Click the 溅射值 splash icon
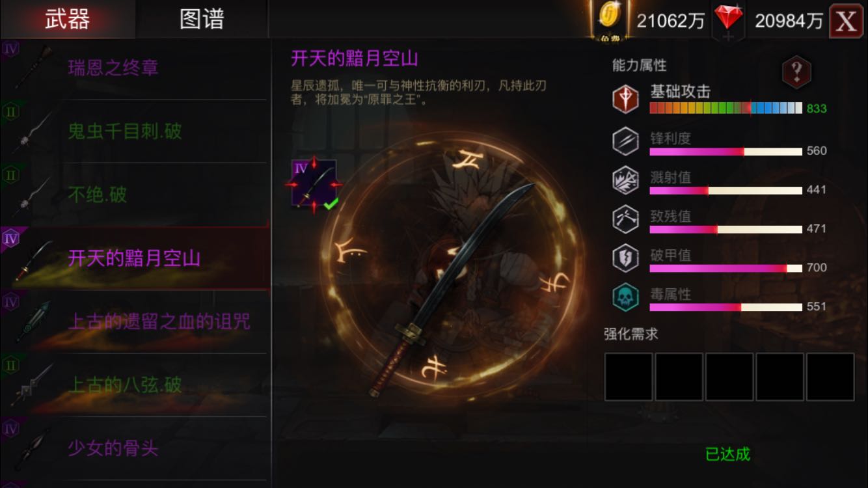 (625, 180)
